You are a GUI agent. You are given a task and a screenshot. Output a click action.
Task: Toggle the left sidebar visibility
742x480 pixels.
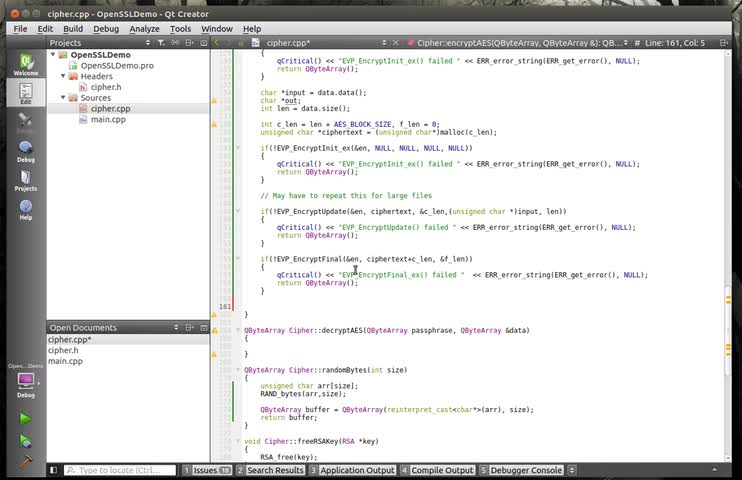(x=53, y=470)
